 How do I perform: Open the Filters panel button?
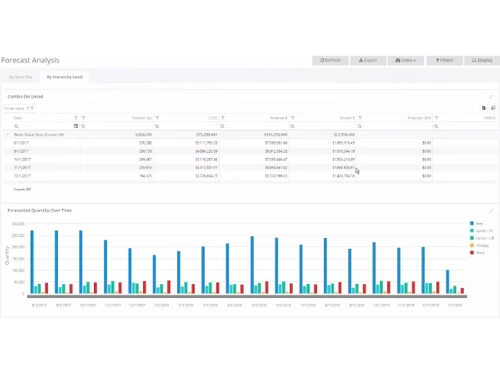point(444,60)
